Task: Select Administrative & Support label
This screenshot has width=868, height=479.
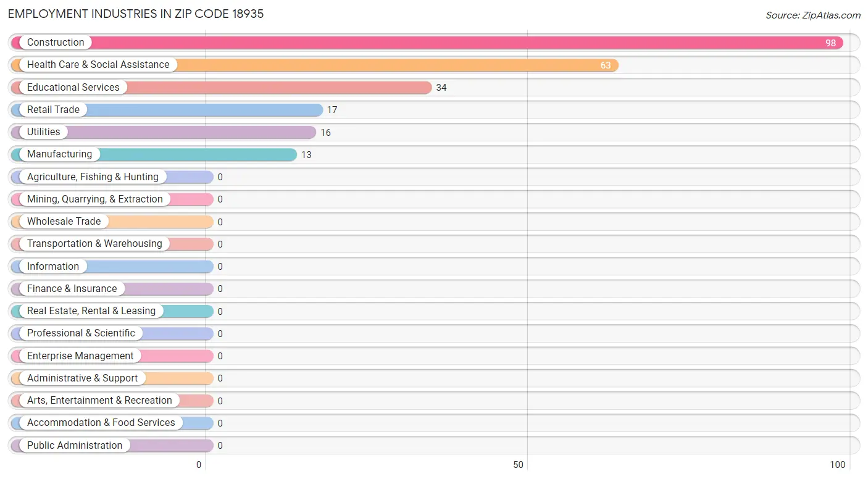Action: click(82, 378)
